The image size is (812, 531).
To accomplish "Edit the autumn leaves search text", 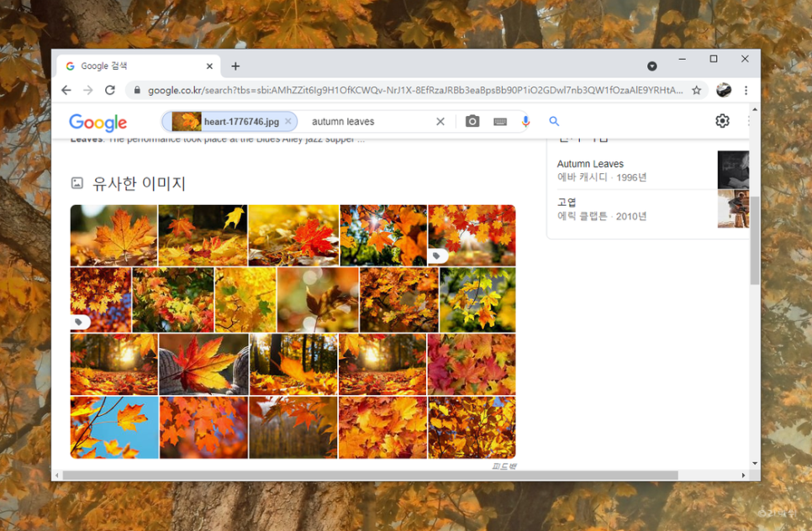I will 343,122.
